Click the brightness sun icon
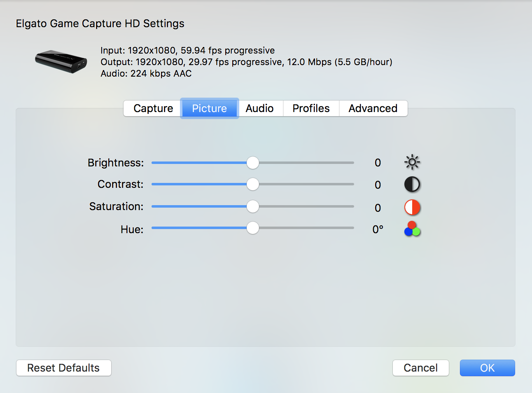This screenshot has width=532, height=393. [x=412, y=162]
